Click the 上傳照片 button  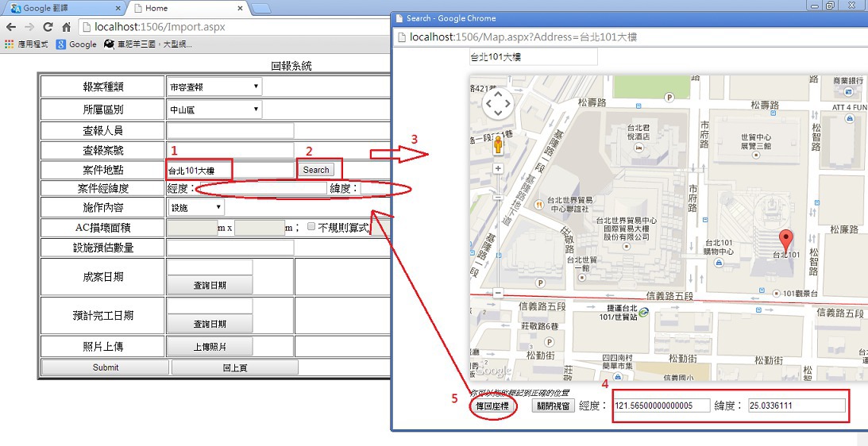point(209,346)
